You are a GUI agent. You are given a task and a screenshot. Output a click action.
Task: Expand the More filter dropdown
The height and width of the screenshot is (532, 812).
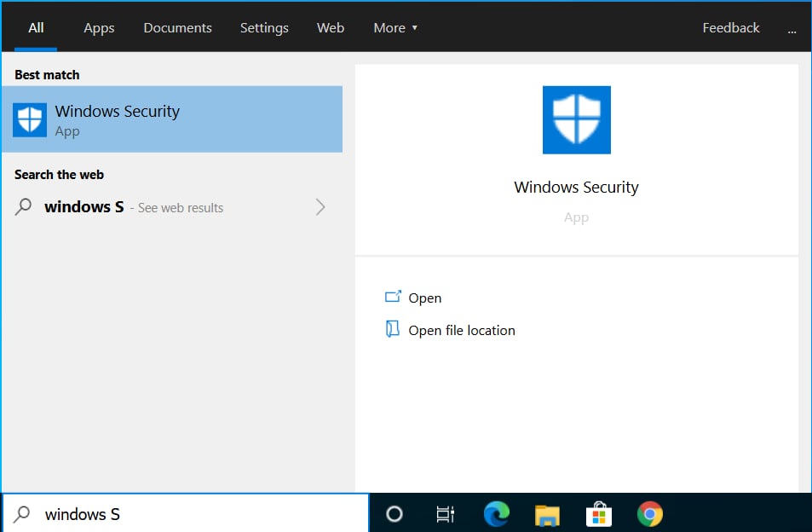coord(395,27)
